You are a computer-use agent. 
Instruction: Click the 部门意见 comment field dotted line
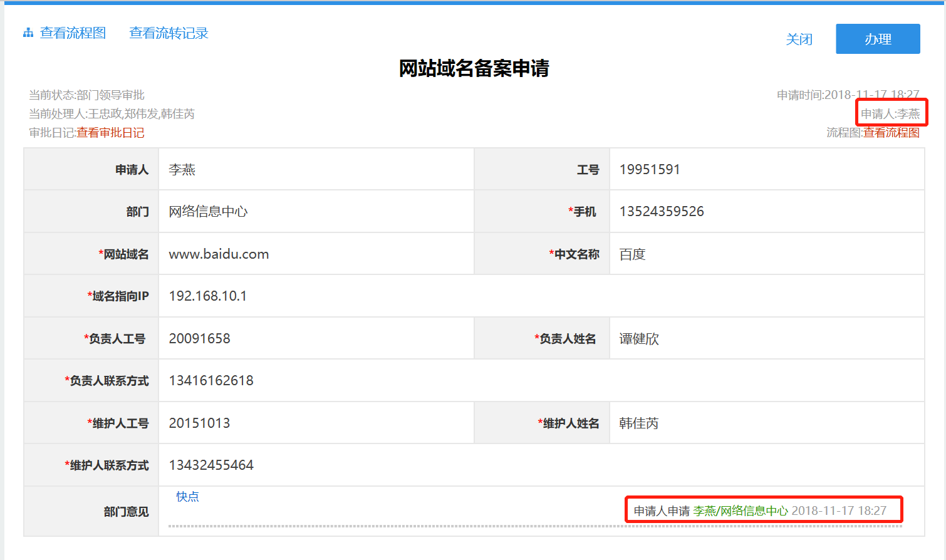pos(536,526)
